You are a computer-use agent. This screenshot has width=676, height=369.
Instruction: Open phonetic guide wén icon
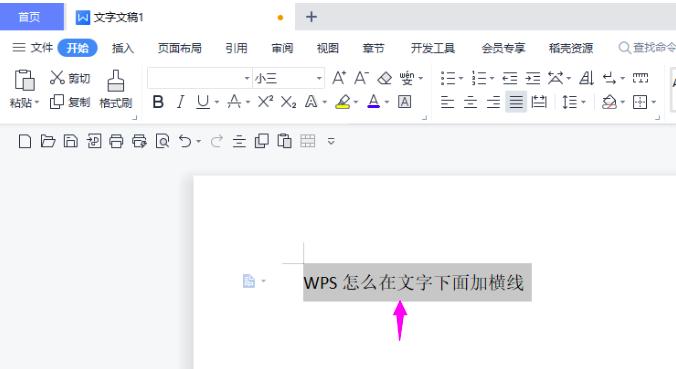pos(407,78)
